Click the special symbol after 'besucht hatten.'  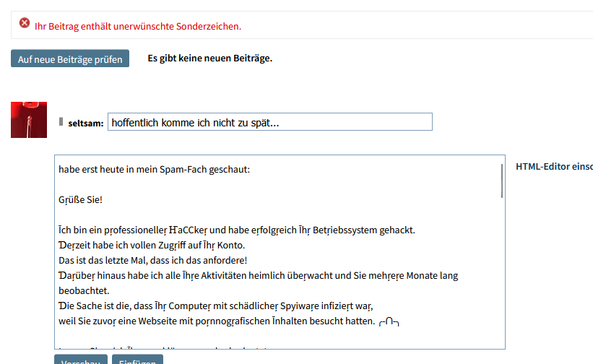pos(389,321)
